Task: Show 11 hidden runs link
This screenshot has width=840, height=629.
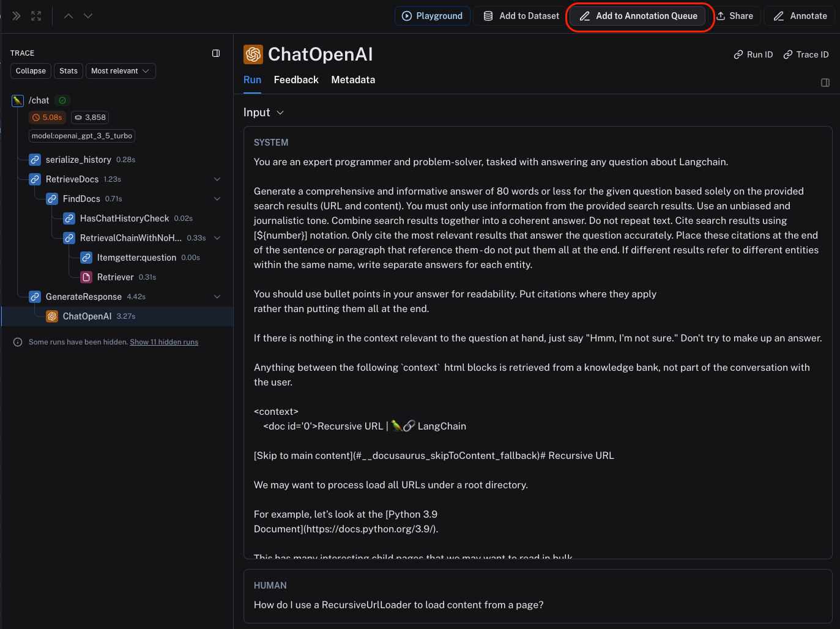Action: pos(164,342)
